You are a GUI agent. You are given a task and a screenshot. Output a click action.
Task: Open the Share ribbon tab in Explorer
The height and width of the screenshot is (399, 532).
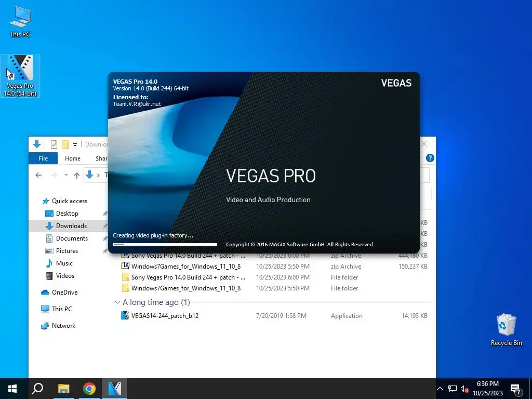click(101, 158)
